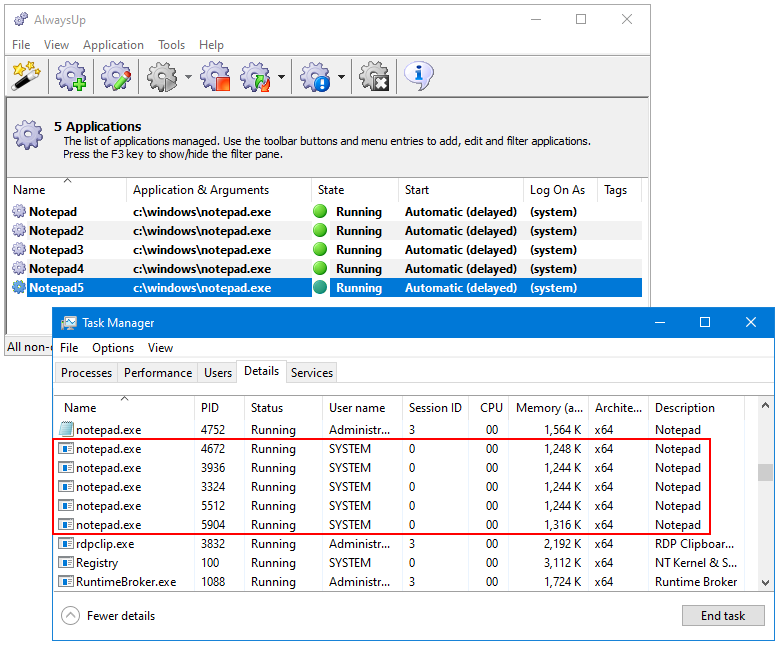
Task: Click the About info speech-bubble icon
Action: (419, 76)
